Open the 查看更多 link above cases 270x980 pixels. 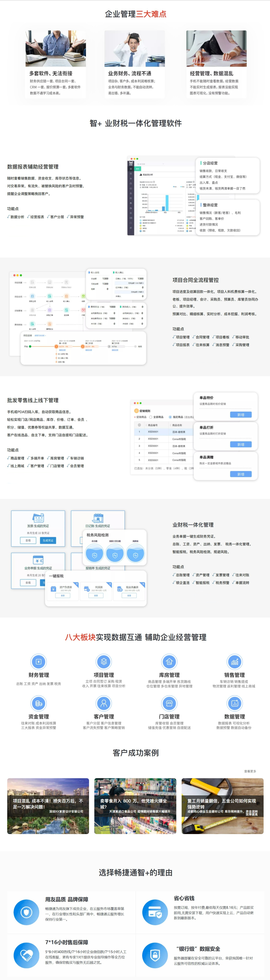coord(250,771)
